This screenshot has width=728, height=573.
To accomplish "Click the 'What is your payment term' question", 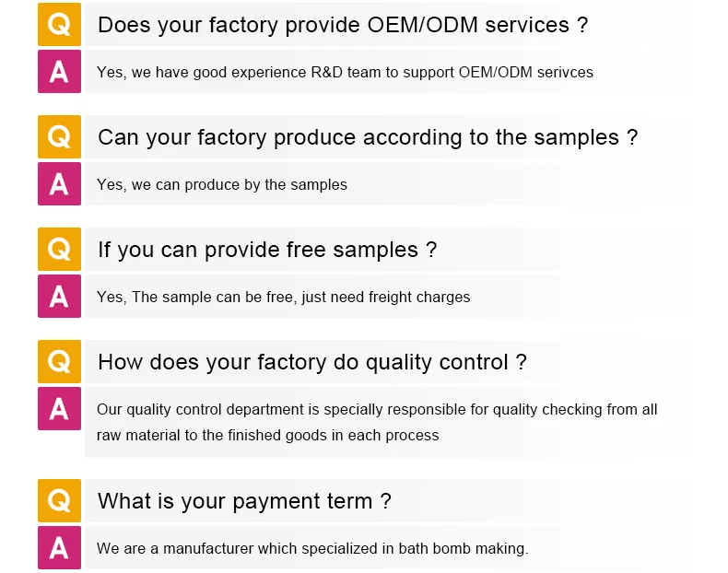I will click(x=244, y=501).
